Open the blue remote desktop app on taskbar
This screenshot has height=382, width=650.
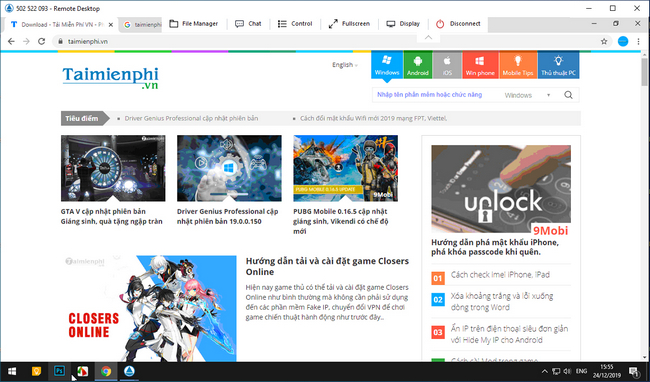coord(129,371)
